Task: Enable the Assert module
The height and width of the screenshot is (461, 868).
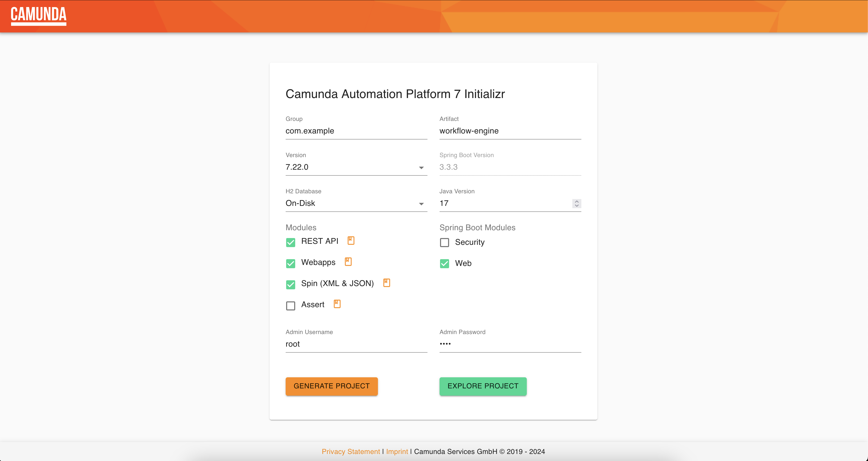Action: pos(290,306)
